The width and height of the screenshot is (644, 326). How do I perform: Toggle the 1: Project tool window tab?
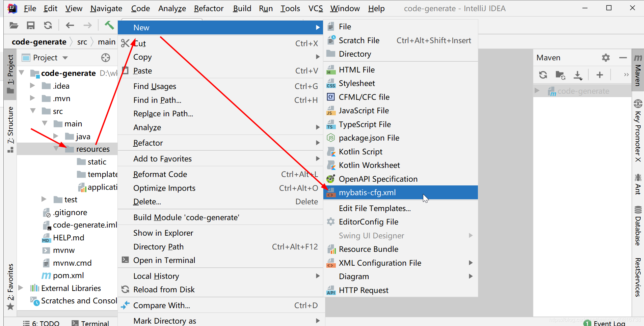[10, 74]
